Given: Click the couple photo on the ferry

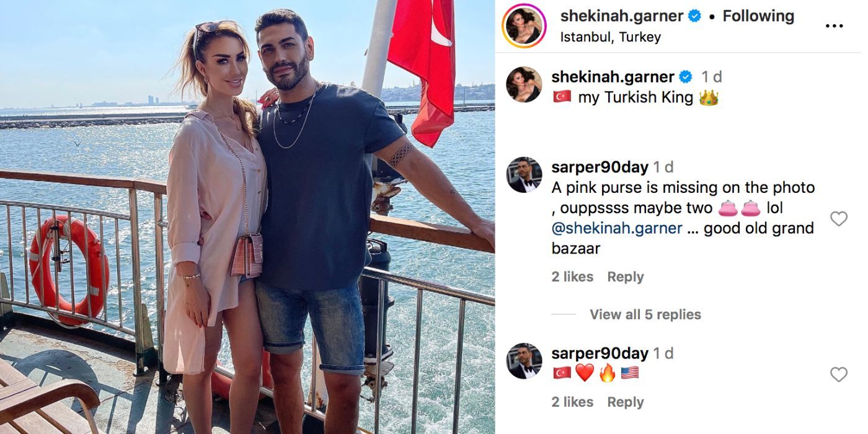Looking at the screenshot, I should (247, 217).
